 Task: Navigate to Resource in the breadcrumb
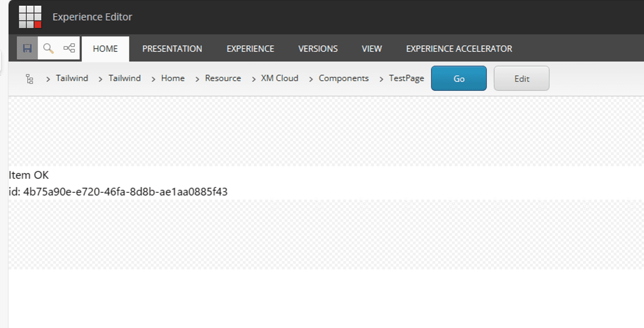223,78
